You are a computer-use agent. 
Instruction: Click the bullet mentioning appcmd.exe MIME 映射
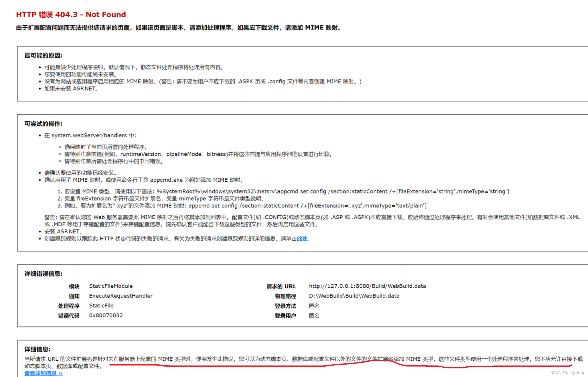[x=144, y=180]
